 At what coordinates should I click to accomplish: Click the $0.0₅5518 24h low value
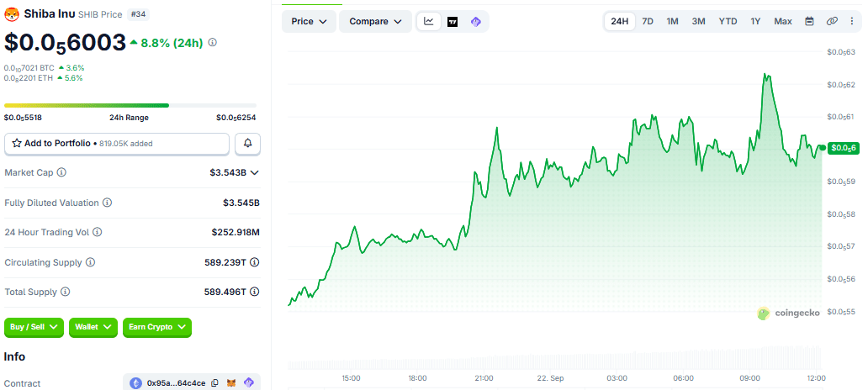click(x=23, y=118)
